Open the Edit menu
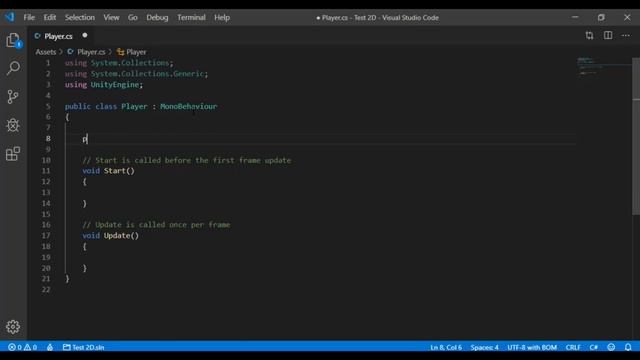Screen dimensions: 640x360 coord(50,18)
